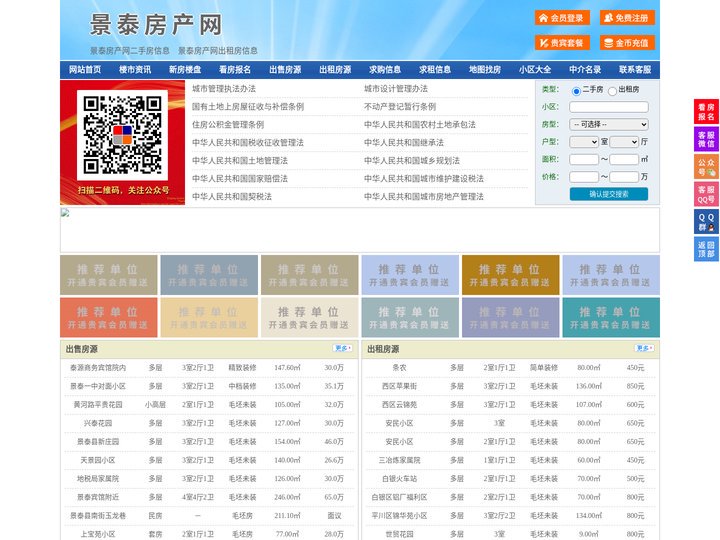This screenshot has height=540, width=720.
Task: Open 公众号 orange sidebar icon
Action: (x=706, y=167)
